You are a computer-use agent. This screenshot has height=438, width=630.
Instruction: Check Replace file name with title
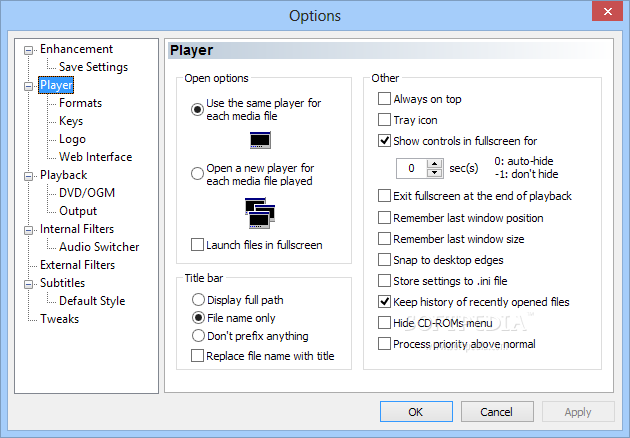click(197, 356)
